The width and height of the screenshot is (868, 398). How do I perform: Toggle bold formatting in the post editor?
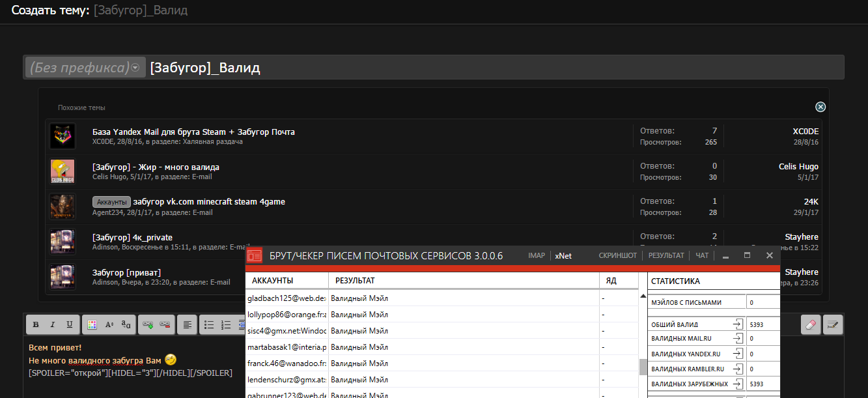(x=36, y=324)
